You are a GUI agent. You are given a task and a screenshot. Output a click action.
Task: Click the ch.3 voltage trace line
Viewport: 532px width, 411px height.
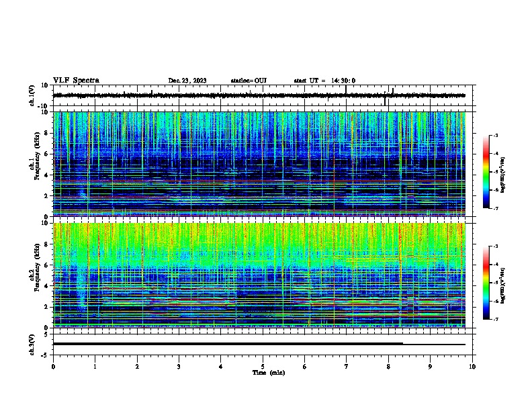(x=259, y=344)
